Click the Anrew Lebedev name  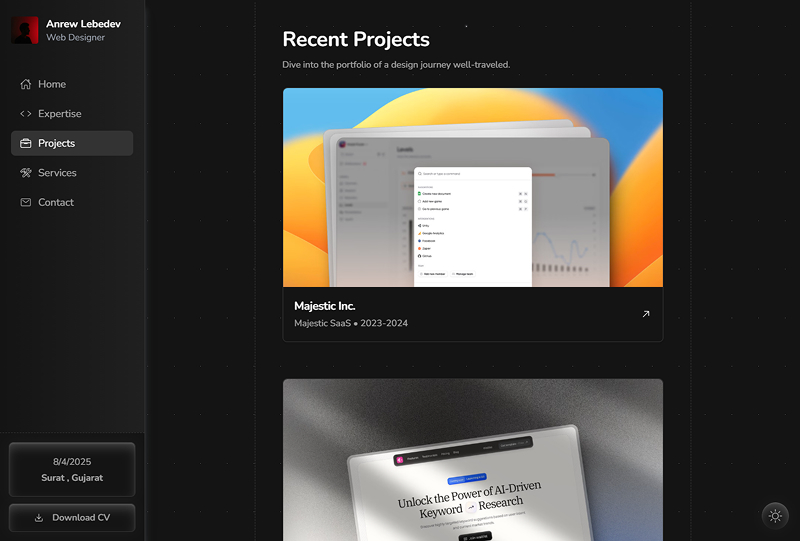point(83,24)
